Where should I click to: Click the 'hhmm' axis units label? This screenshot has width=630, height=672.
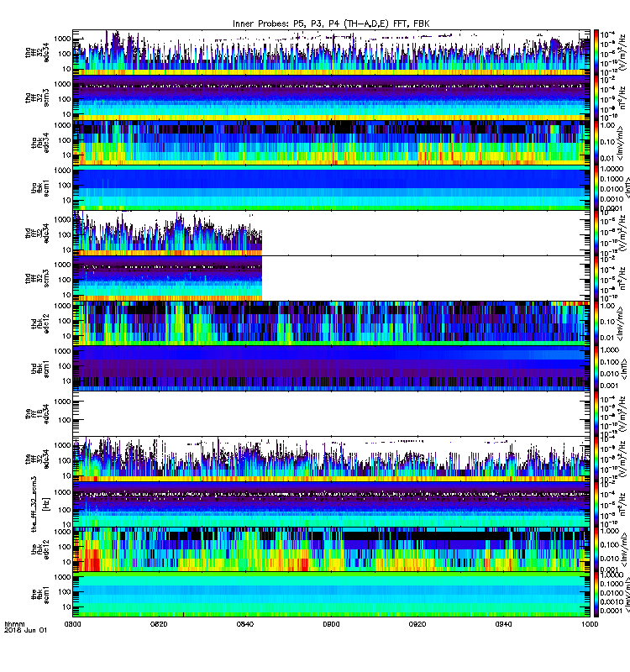point(14,623)
